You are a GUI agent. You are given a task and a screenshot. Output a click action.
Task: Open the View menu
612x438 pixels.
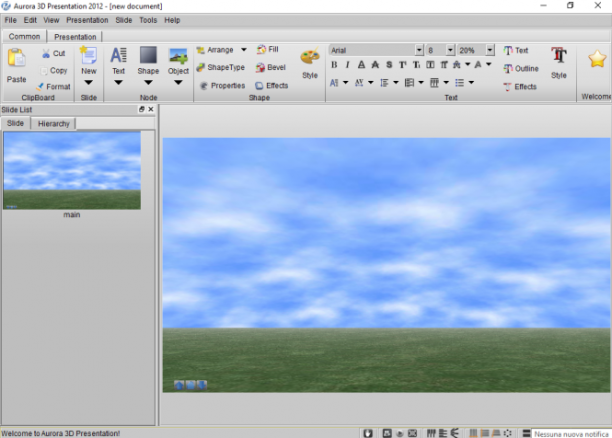click(x=51, y=20)
